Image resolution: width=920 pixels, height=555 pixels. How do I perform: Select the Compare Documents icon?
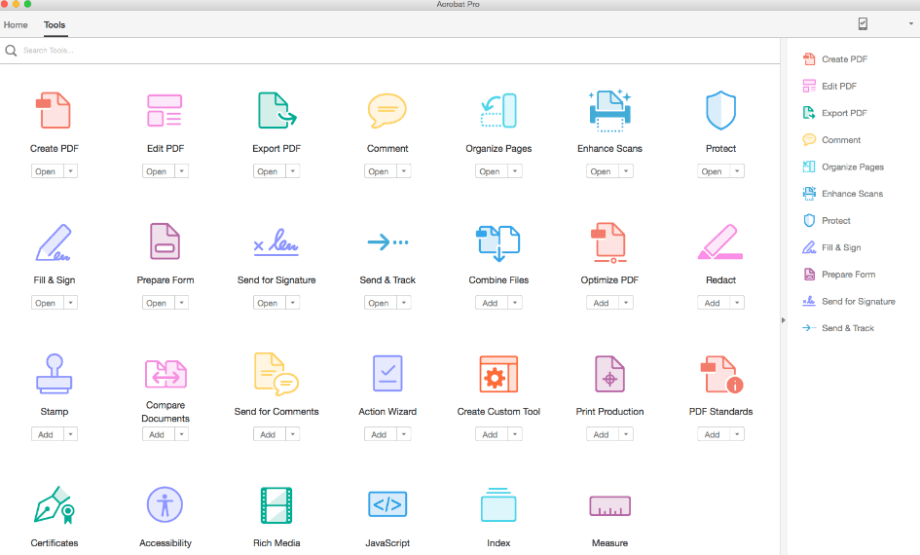pyautogui.click(x=165, y=373)
